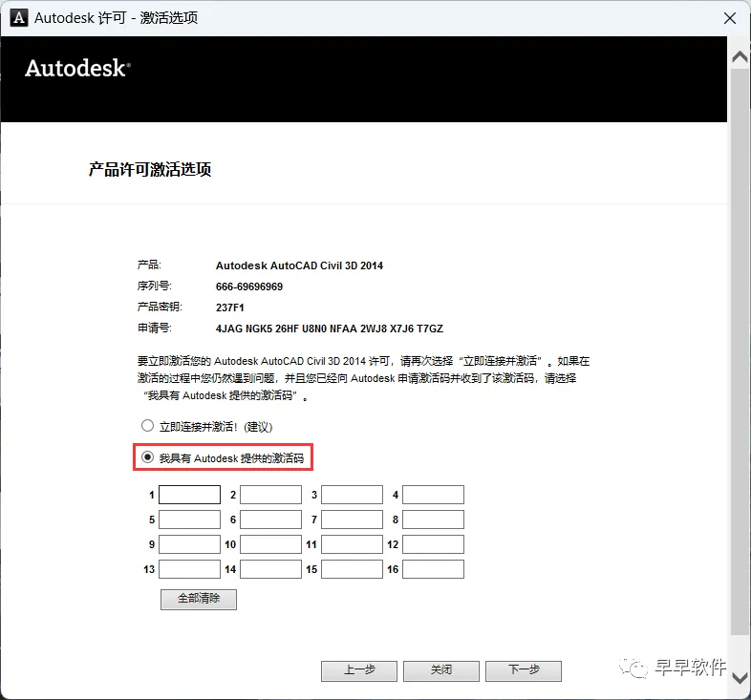This screenshot has width=751, height=700.
Task: Focus activation code field 11
Action: coord(352,544)
